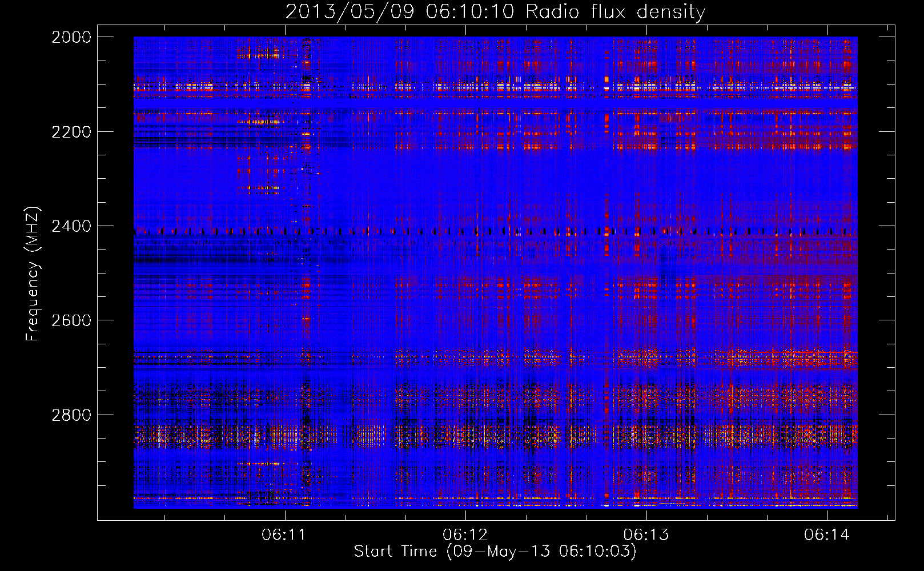The width and height of the screenshot is (924, 571).
Task: Click the 2400 frequency tick label
Action: pos(71,226)
